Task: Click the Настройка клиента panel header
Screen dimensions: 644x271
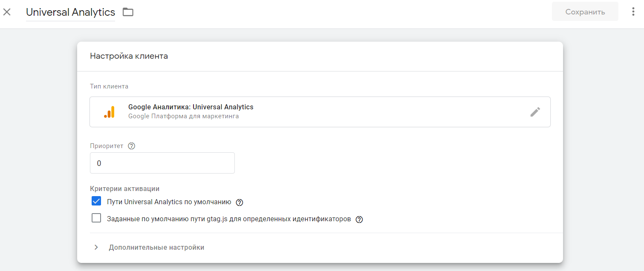Action: click(x=129, y=56)
